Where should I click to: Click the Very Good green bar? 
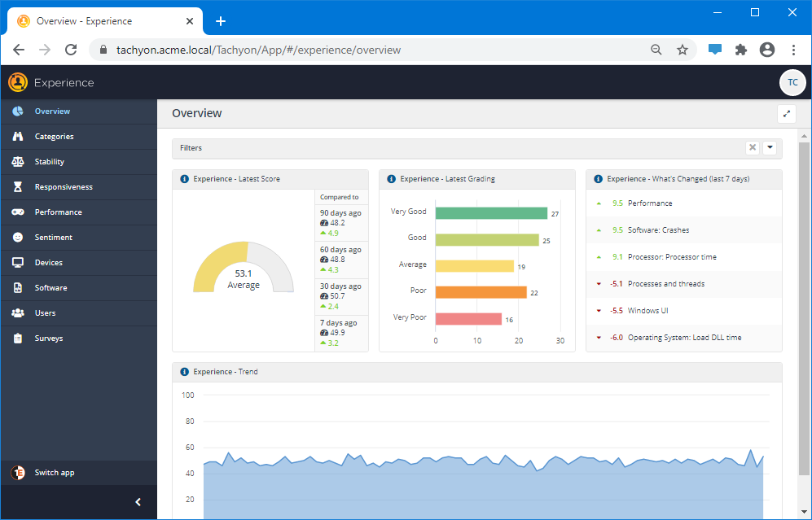[491, 213]
